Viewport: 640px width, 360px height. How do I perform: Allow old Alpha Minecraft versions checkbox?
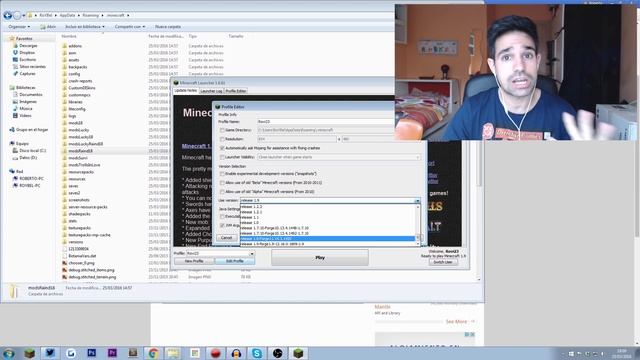pyautogui.click(x=222, y=192)
